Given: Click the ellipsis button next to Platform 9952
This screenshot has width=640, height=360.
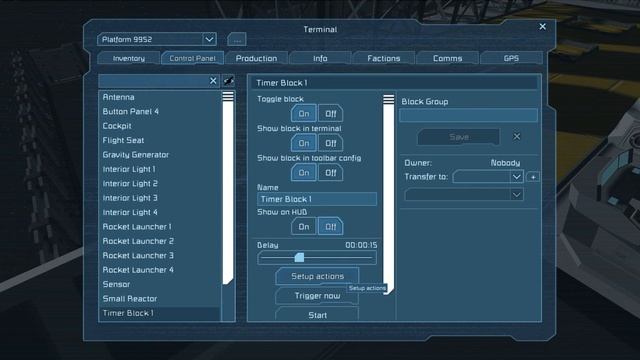Looking at the screenshot, I should pyautogui.click(x=237, y=40).
